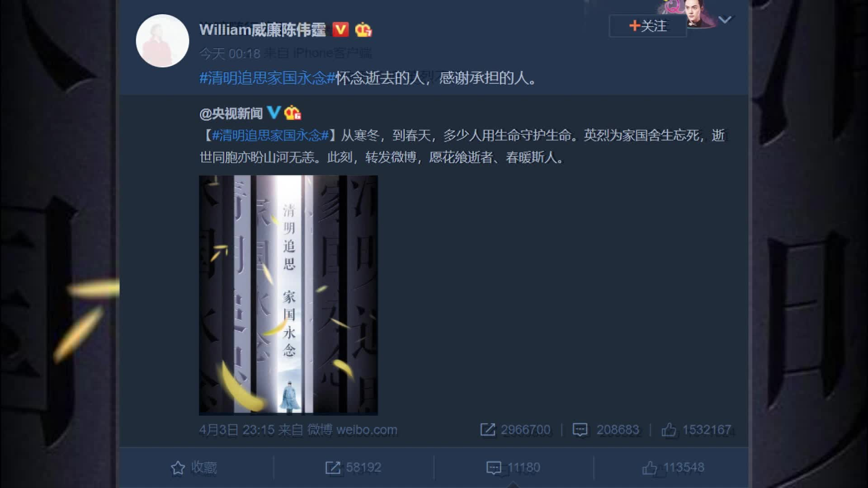Add this post to 收藏 favorites

coord(194,468)
